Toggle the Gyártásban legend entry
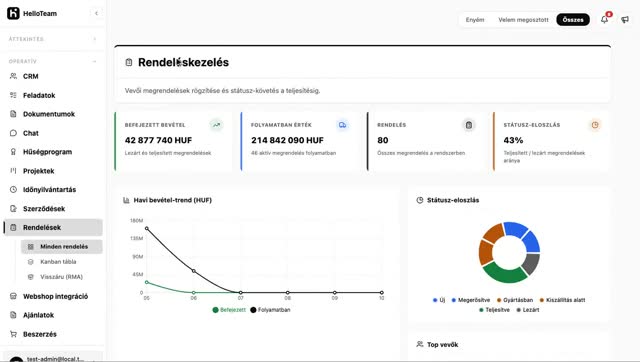Screen dimensions: 640x362 pos(515,300)
